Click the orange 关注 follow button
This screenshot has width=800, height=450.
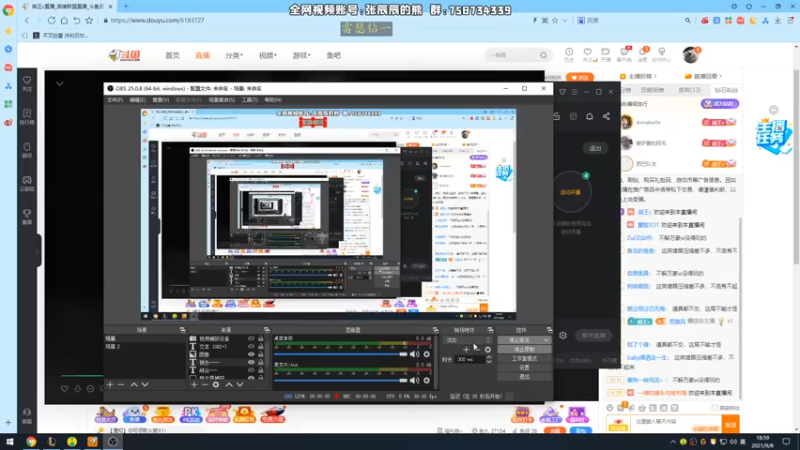point(580,78)
